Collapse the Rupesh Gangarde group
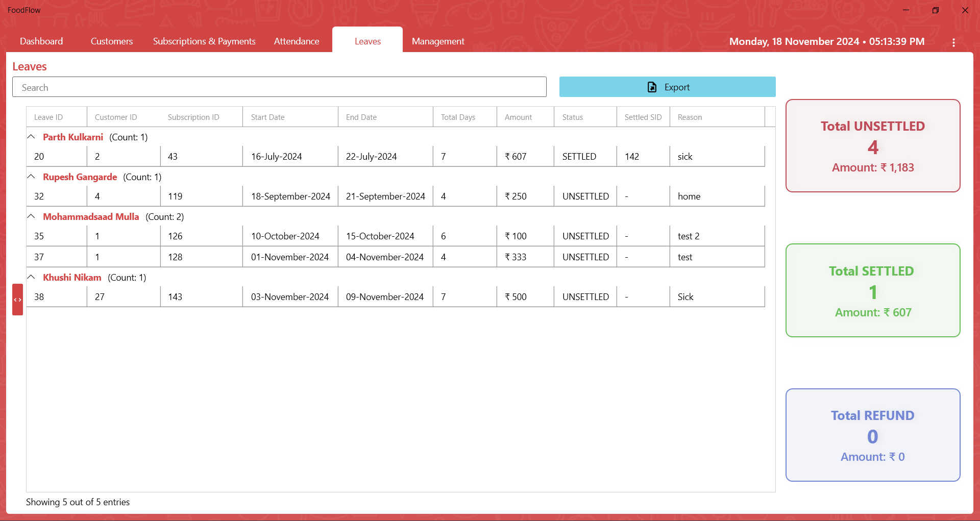The width and height of the screenshot is (980, 521). click(x=31, y=177)
